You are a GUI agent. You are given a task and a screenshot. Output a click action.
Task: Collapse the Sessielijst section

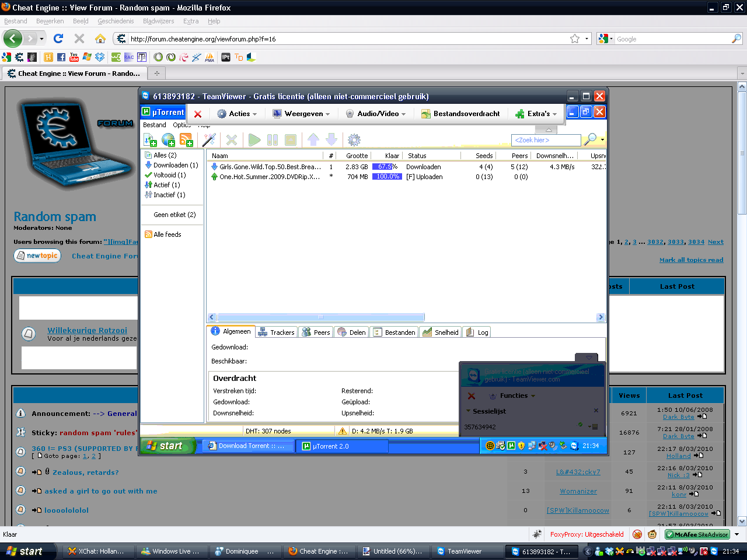point(468,411)
